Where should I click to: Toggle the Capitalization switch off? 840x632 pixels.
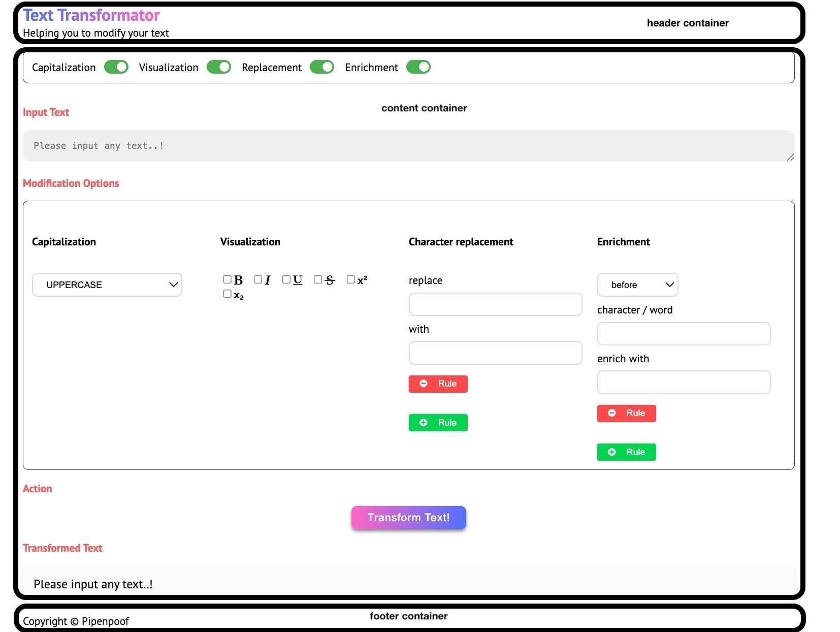click(116, 67)
